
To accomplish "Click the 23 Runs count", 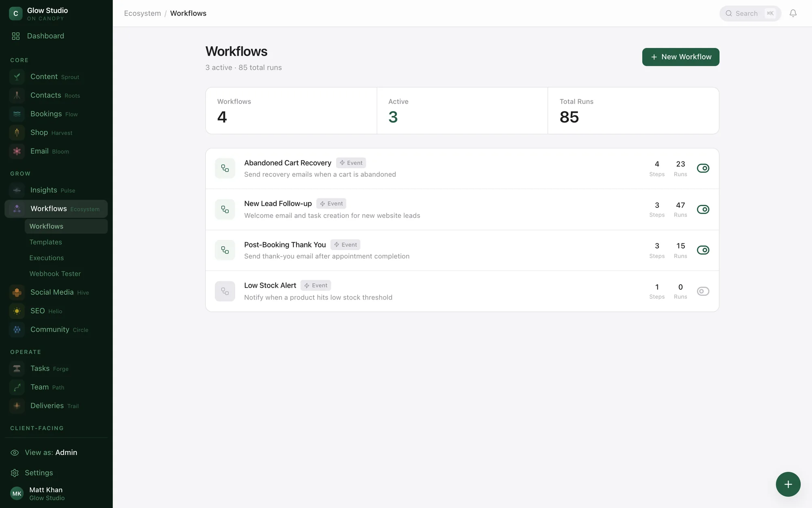I will point(680,164).
